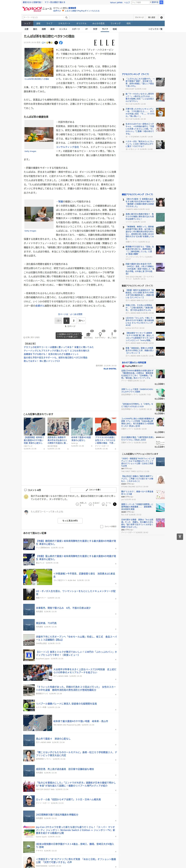
Task: Open settings with the gear icon
Action: 161,18
